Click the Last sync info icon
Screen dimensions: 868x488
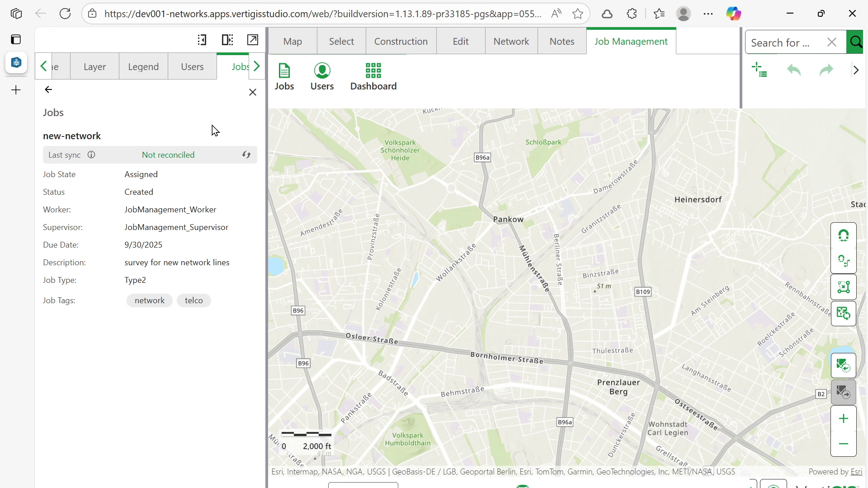(x=91, y=155)
